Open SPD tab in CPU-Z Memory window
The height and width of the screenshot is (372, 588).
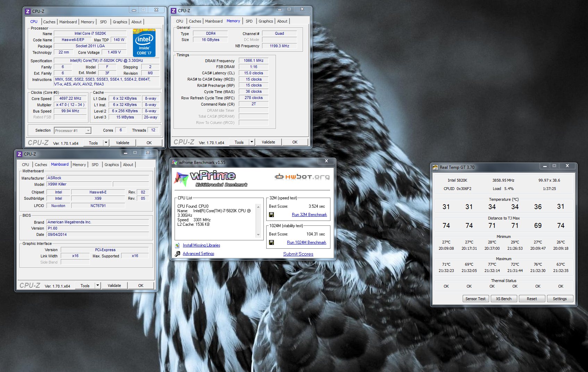click(249, 21)
